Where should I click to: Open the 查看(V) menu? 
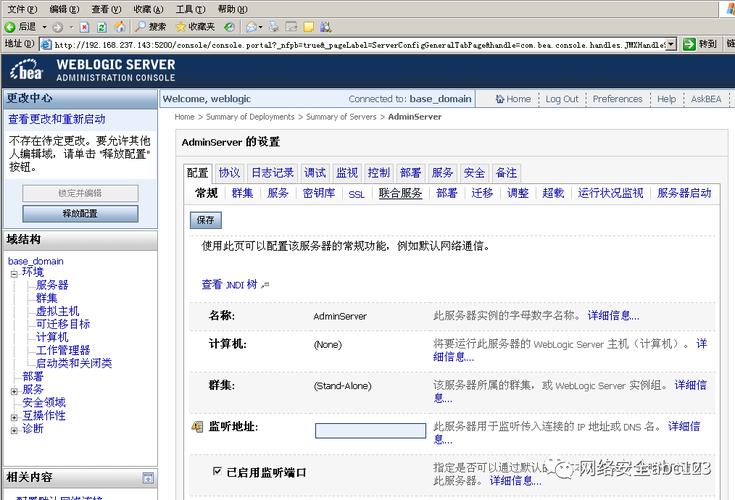[x=106, y=9]
